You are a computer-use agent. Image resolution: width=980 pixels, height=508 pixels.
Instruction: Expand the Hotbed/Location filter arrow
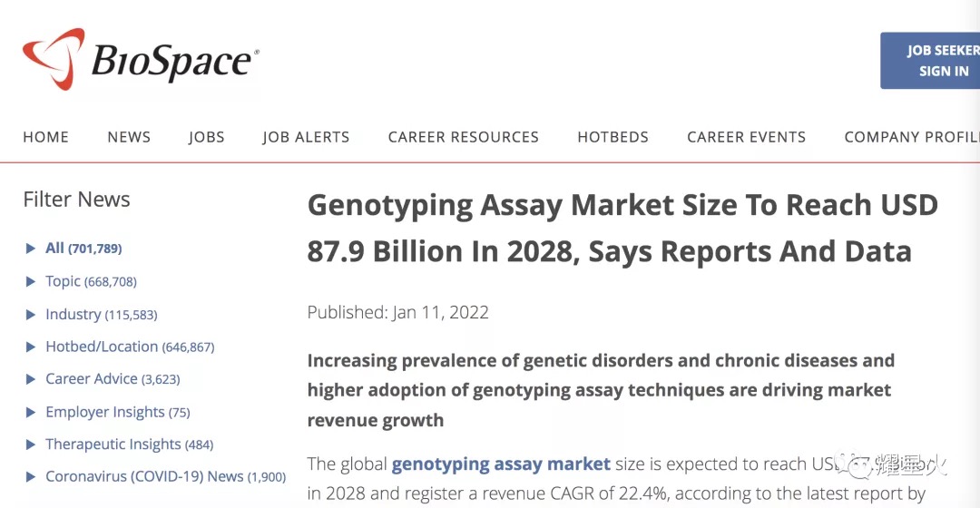click(30, 347)
